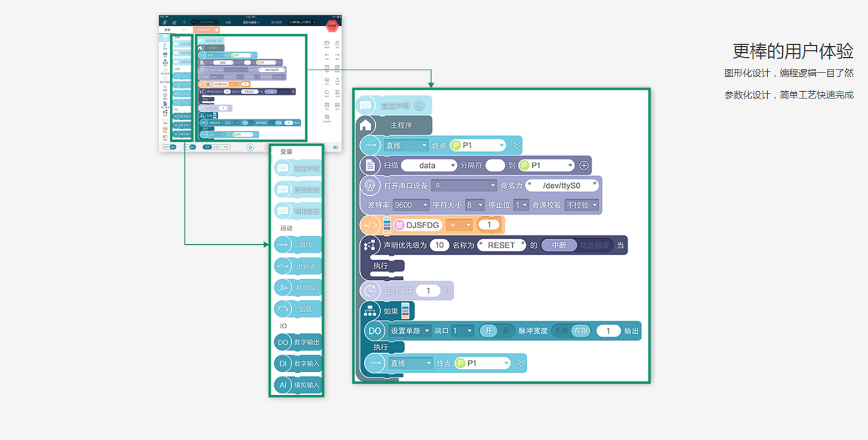Click the 点到点 motion palette block

tap(297, 266)
